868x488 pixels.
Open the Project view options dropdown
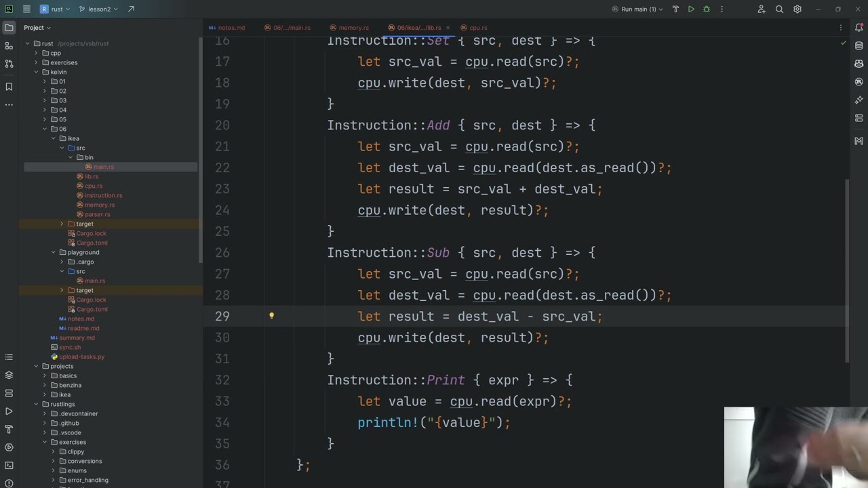(x=39, y=28)
